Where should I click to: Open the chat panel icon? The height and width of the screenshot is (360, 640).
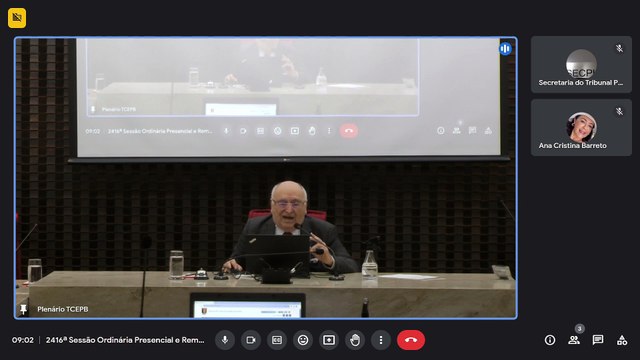tap(598, 340)
